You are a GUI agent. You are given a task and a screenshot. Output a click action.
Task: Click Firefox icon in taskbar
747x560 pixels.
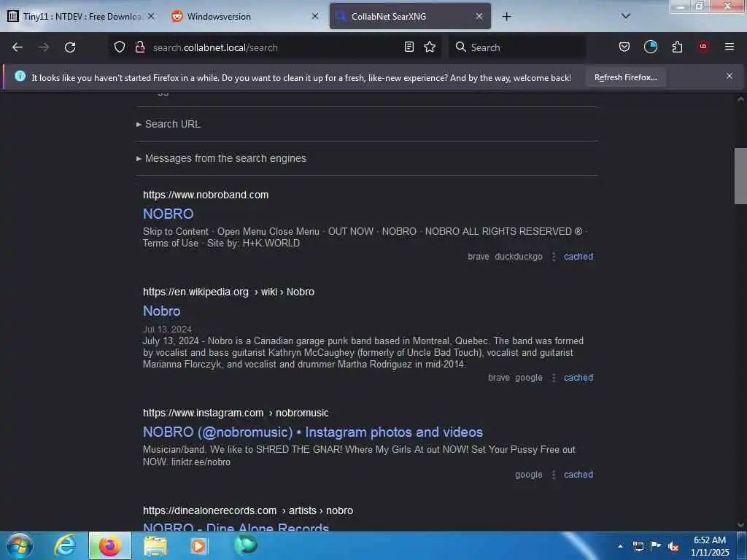point(109,545)
